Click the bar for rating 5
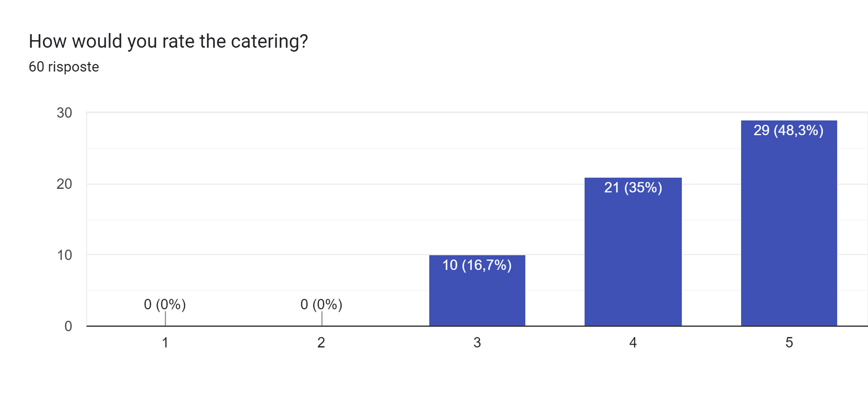 click(789, 223)
